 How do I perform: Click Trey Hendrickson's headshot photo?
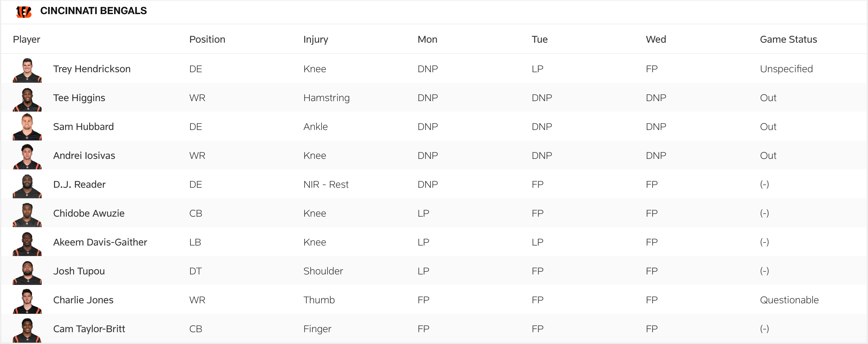(x=27, y=70)
